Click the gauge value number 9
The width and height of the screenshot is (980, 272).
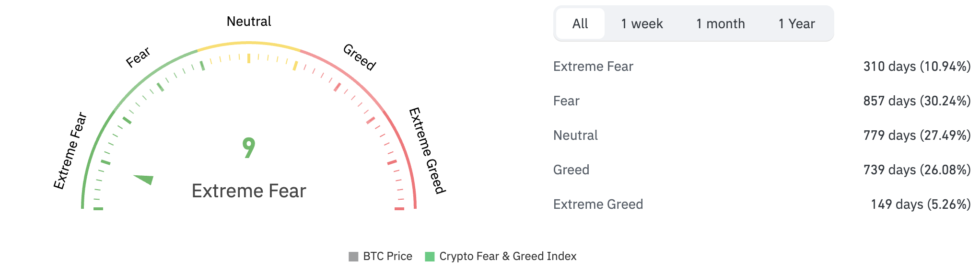pyautogui.click(x=249, y=148)
